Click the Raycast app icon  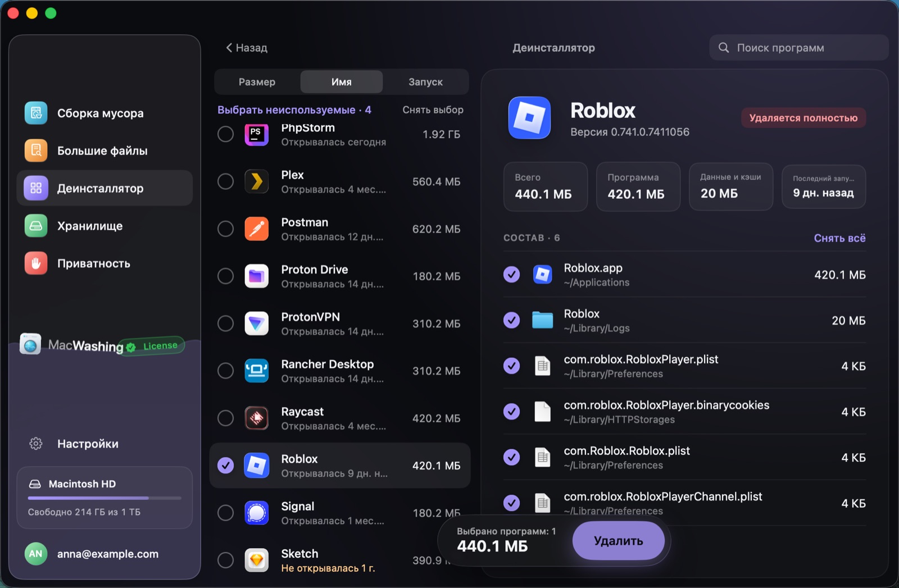pos(257,418)
